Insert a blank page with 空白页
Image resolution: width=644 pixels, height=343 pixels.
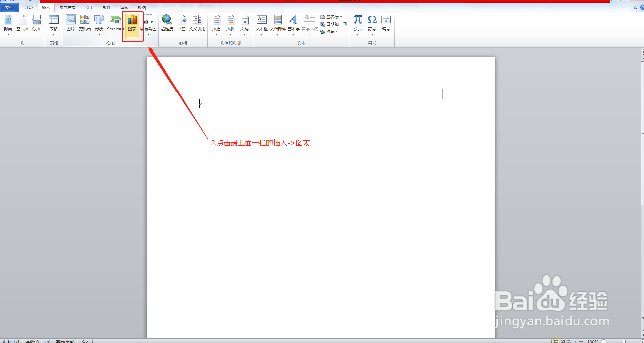[22, 23]
